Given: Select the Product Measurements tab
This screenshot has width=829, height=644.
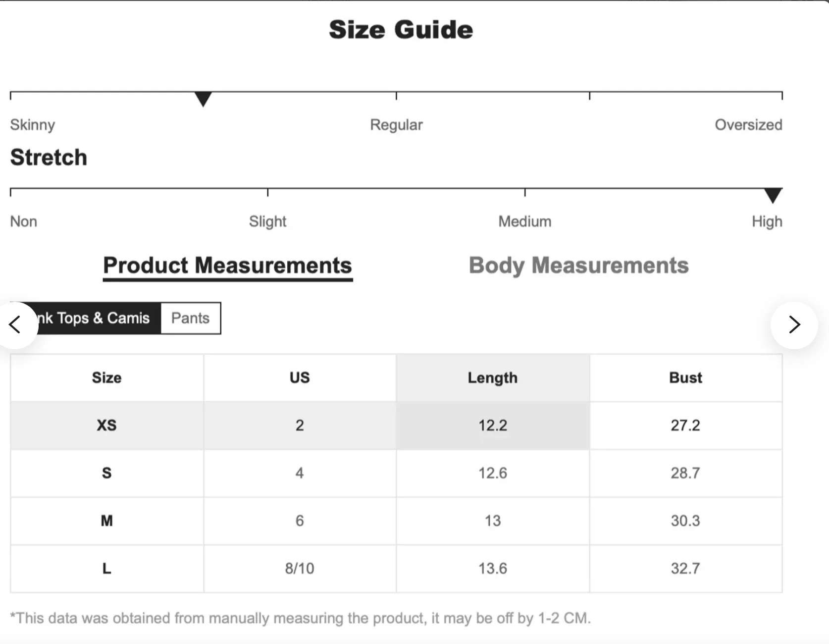Looking at the screenshot, I should [227, 266].
